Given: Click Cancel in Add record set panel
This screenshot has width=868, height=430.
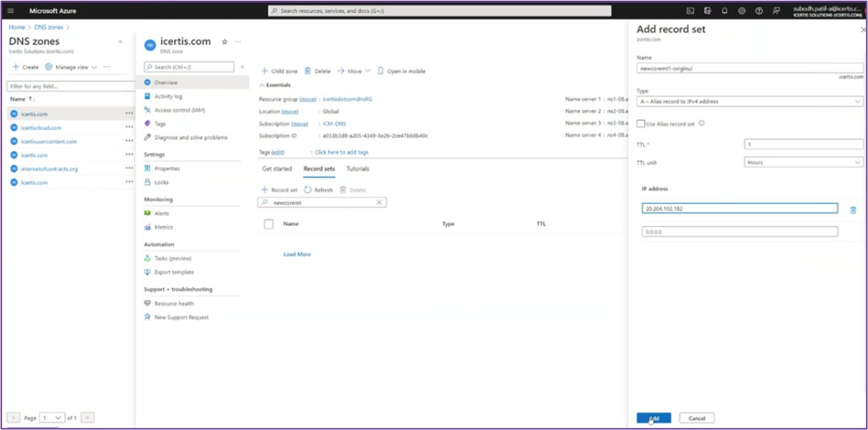Looking at the screenshot, I should click(x=696, y=418).
